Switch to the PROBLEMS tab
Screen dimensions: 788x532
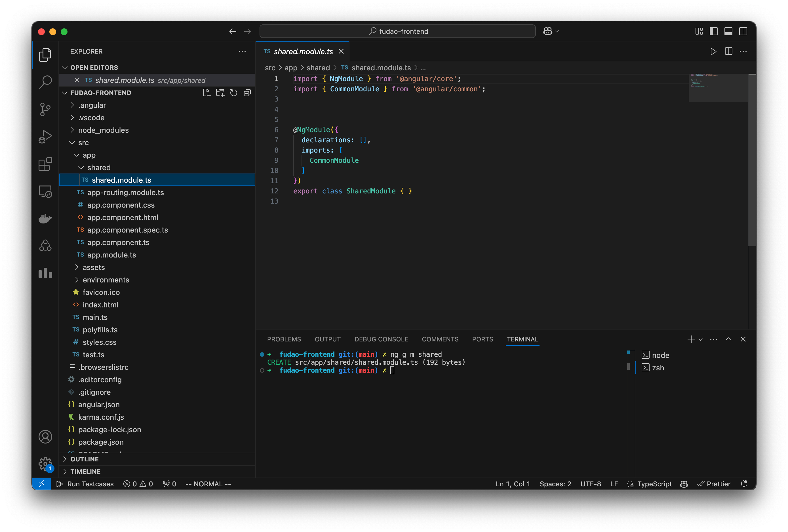(x=284, y=339)
